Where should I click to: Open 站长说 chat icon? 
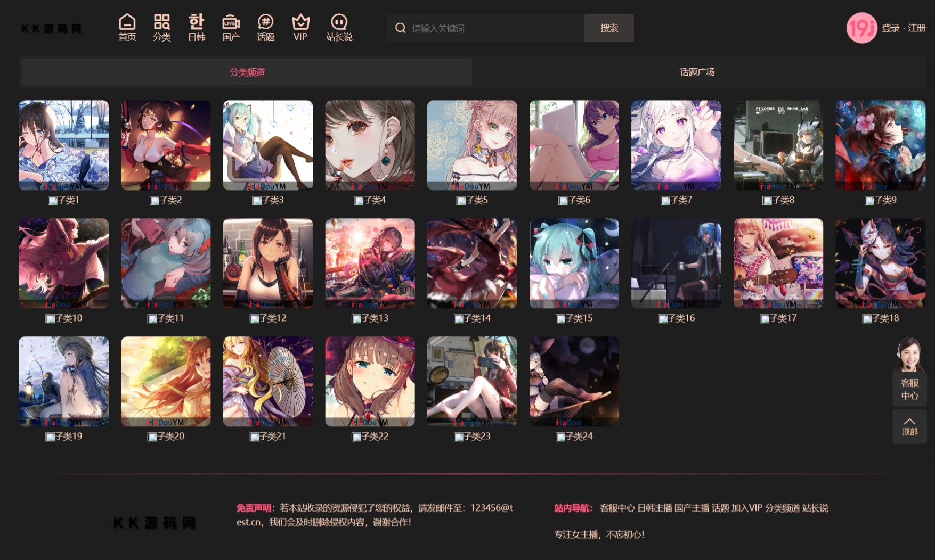[339, 22]
